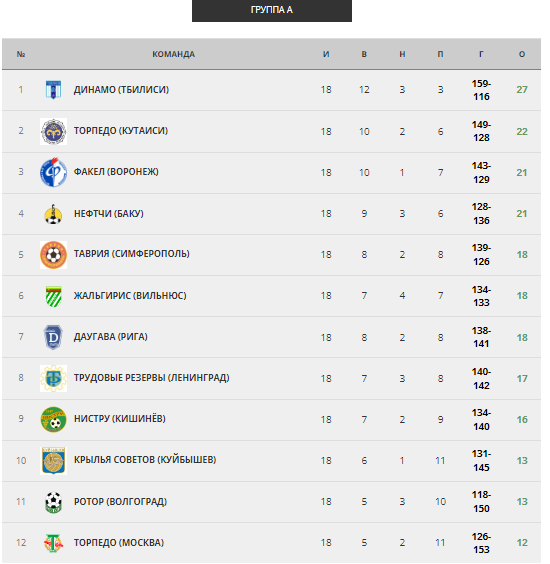Click the Nistru Kishinev club logo
Image resolution: width=550 pixels, height=564 pixels.
pyautogui.click(x=53, y=419)
